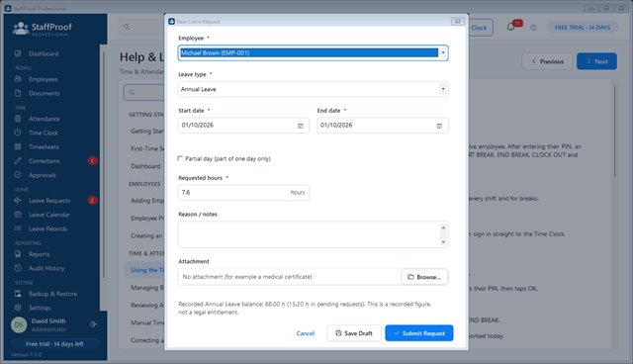Image resolution: width=633 pixels, height=364 pixels.
Task: Click the Corrections badge showing 1
Action: [x=92, y=161]
